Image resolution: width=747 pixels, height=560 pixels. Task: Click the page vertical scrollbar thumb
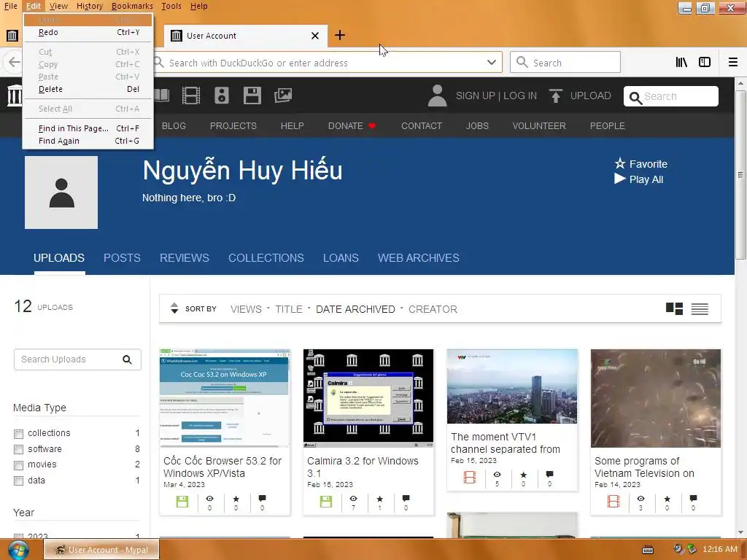coord(740,175)
